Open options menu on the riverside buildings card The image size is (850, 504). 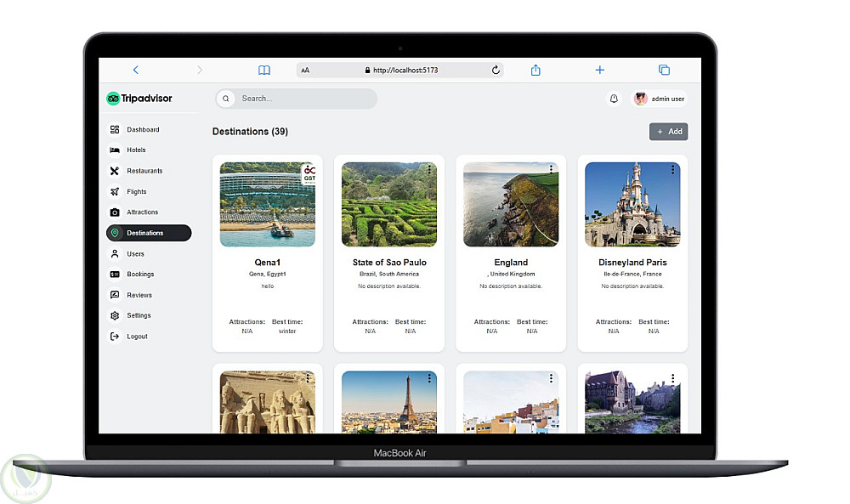[x=672, y=378]
